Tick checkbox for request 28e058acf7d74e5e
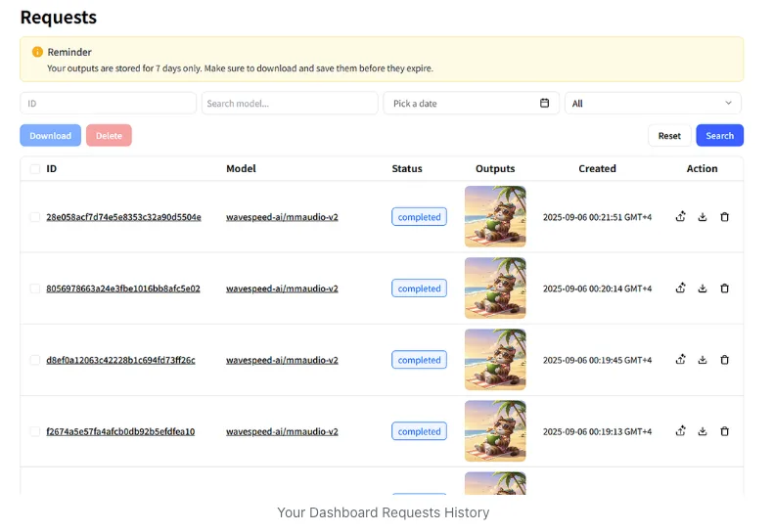773x532 pixels. pos(35,217)
